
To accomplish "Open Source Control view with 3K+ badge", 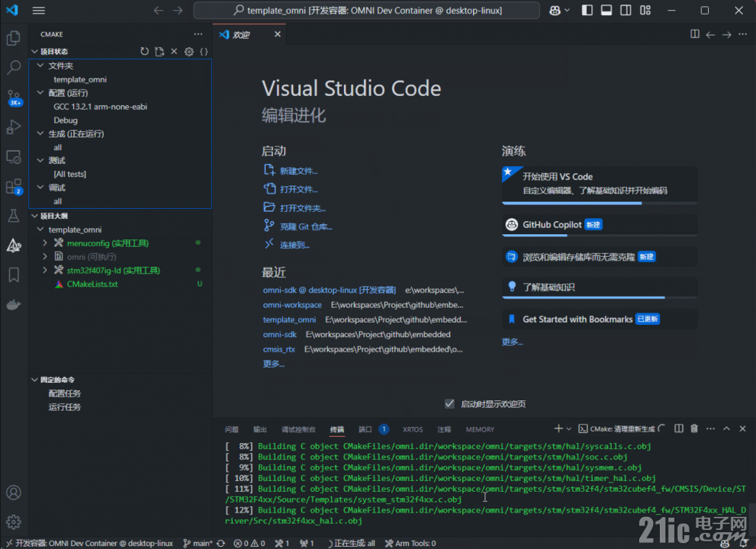I will (14, 98).
